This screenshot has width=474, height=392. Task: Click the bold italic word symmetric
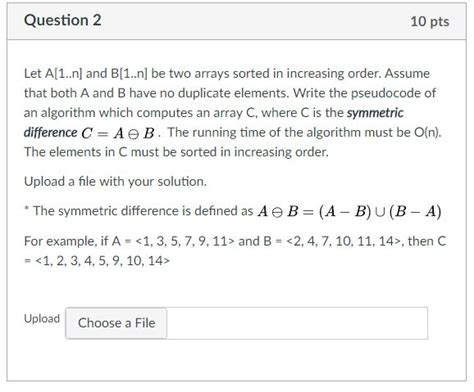click(x=375, y=113)
